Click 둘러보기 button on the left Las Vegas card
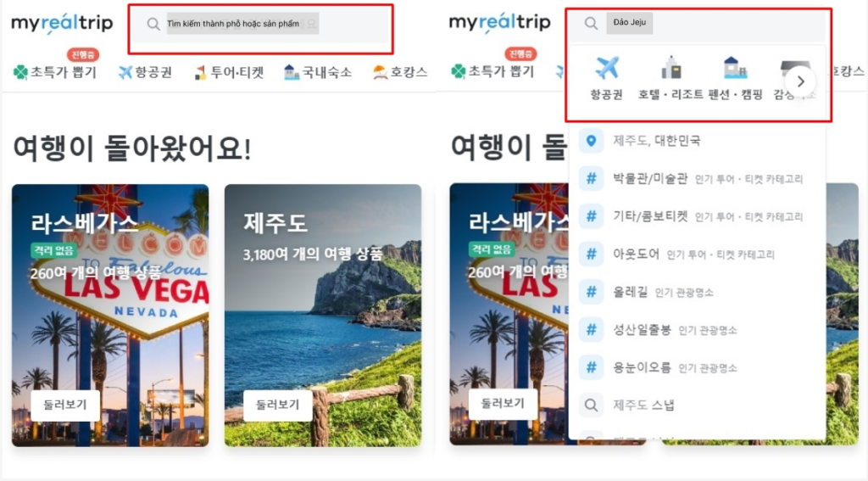 65,405
